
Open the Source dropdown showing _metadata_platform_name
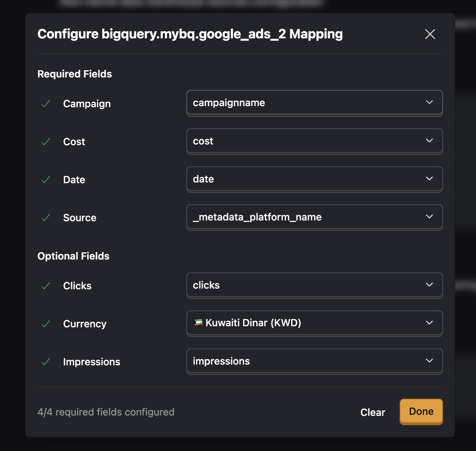tap(314, 217)
